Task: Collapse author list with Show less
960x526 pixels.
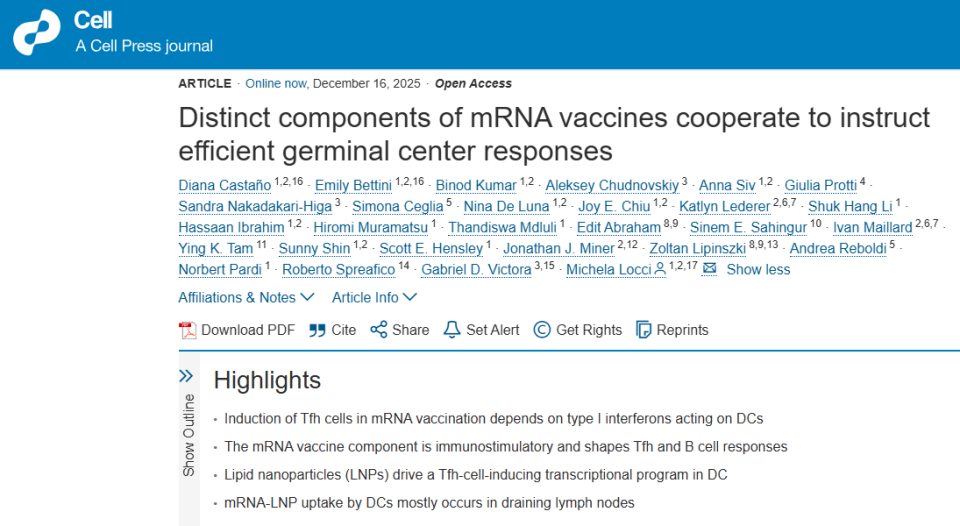Action: tap(758, 270)
